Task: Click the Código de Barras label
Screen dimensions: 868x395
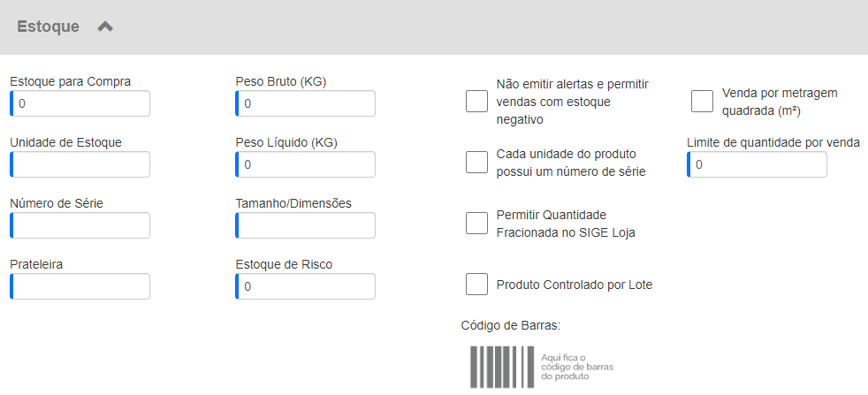Action: click(510, 325)
